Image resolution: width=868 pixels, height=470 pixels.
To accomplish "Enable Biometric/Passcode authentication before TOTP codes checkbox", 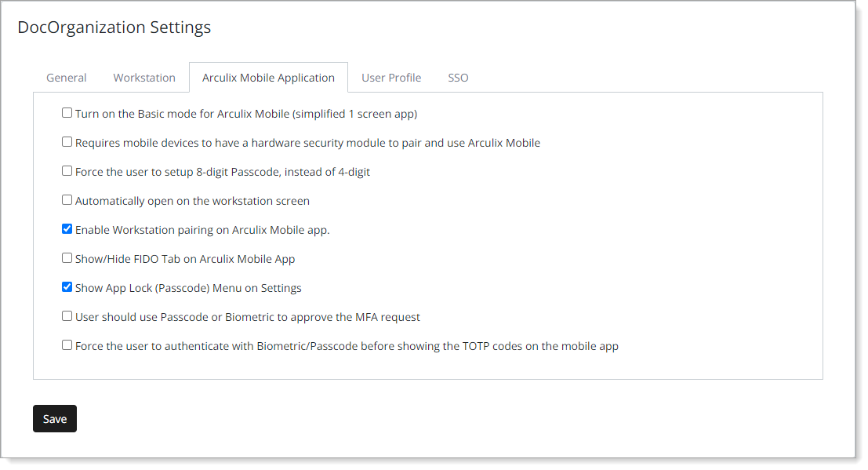I will (67, 345).
